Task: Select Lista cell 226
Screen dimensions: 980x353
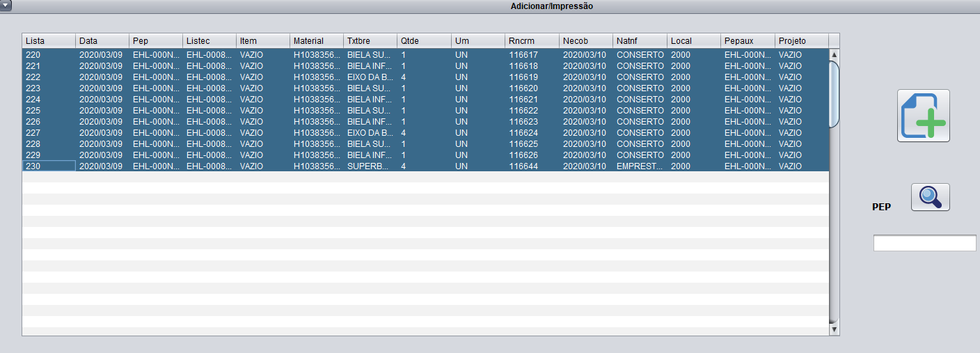Action: click(49, 121)
